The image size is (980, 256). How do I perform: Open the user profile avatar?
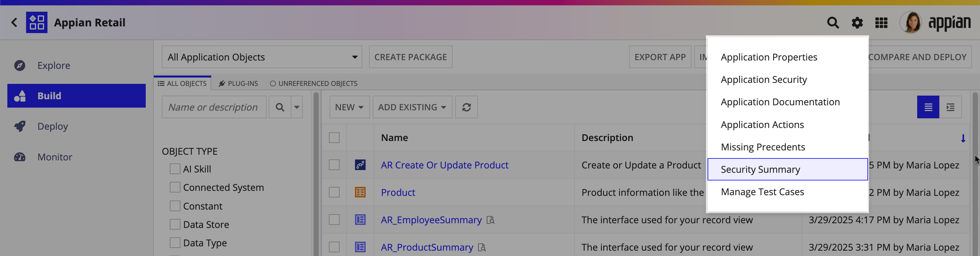click(910, 22)
